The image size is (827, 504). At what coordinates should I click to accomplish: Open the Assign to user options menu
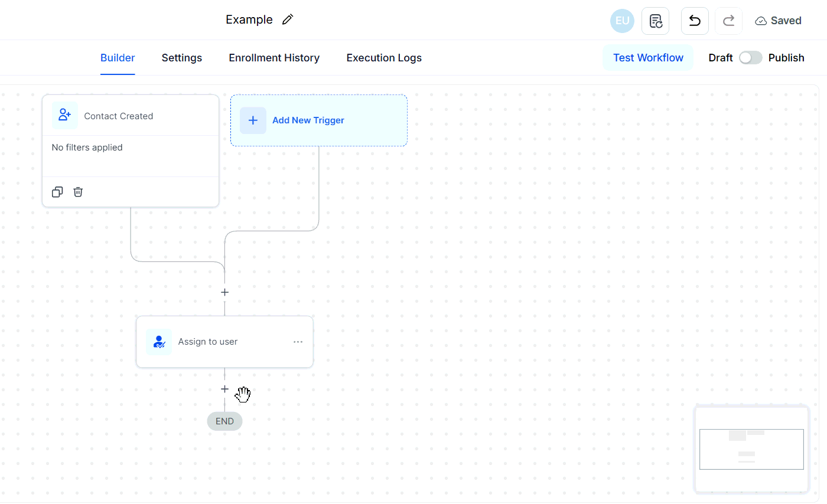[x=298, y=341]
